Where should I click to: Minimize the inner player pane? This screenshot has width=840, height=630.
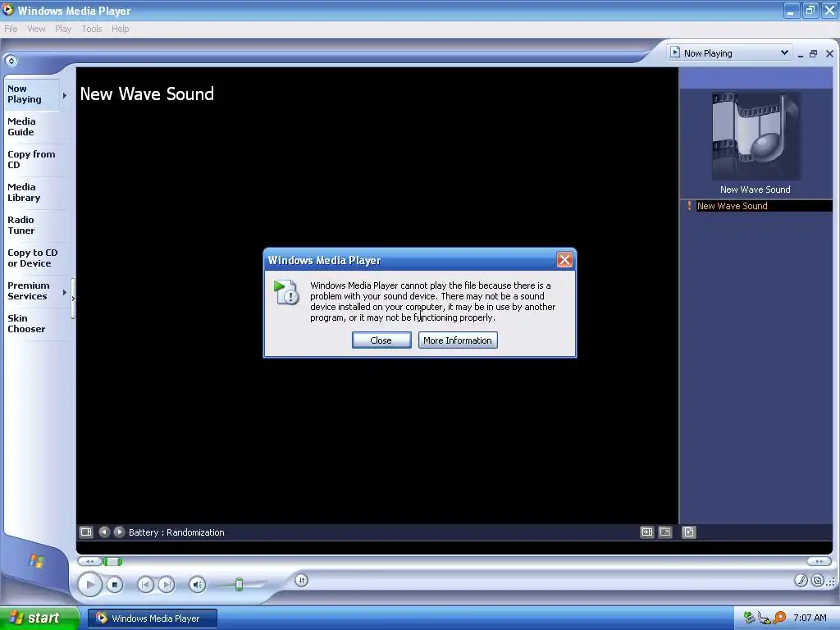point(801,53)
